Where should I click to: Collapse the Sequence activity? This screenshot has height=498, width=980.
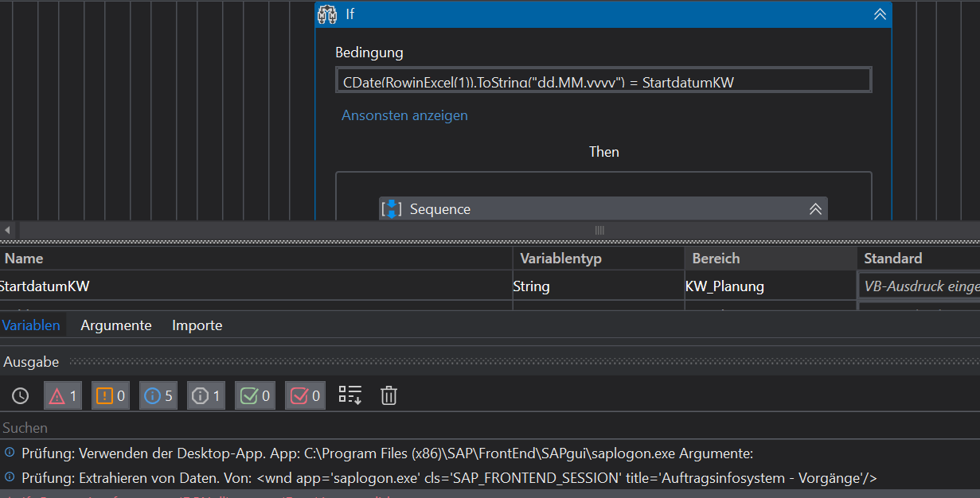815,209
